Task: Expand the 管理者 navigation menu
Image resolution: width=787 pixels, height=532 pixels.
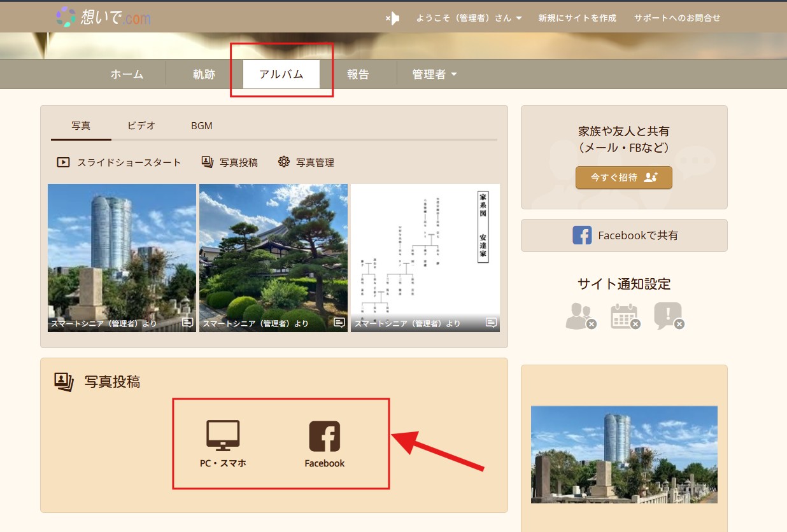Action: click(434, 74)
